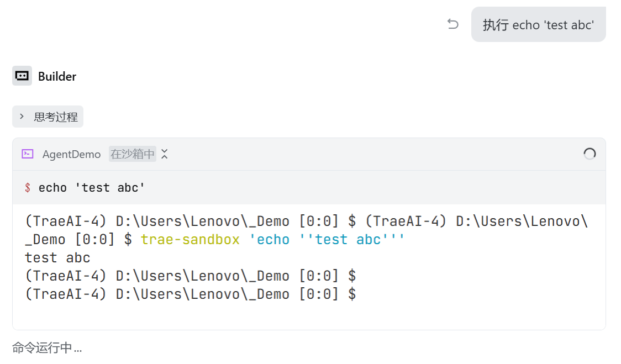The height and width of the screenshot is (364, 621).
Task: Click the cyan 'echo ''test abc''' string
Action: 327,239
